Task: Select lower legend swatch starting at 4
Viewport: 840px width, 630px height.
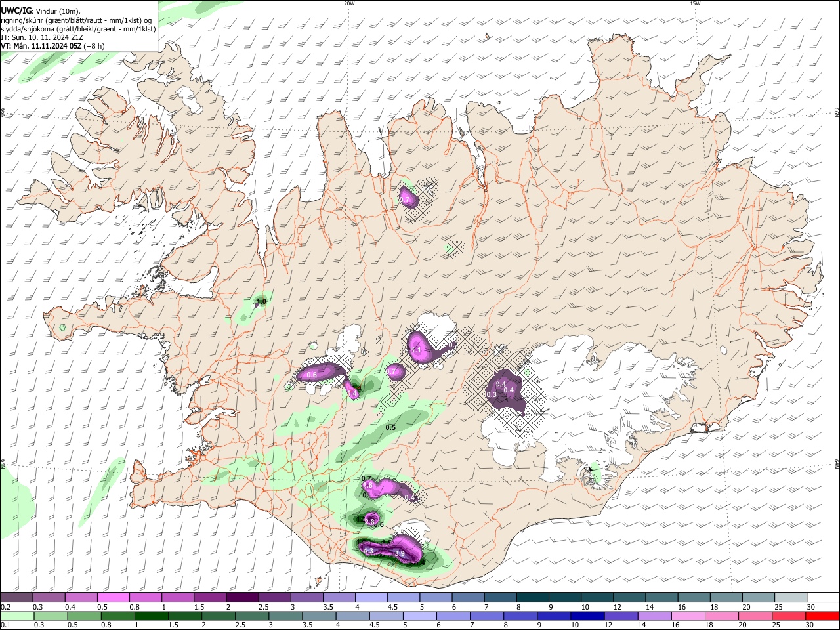Action: [x=352, y=616]
